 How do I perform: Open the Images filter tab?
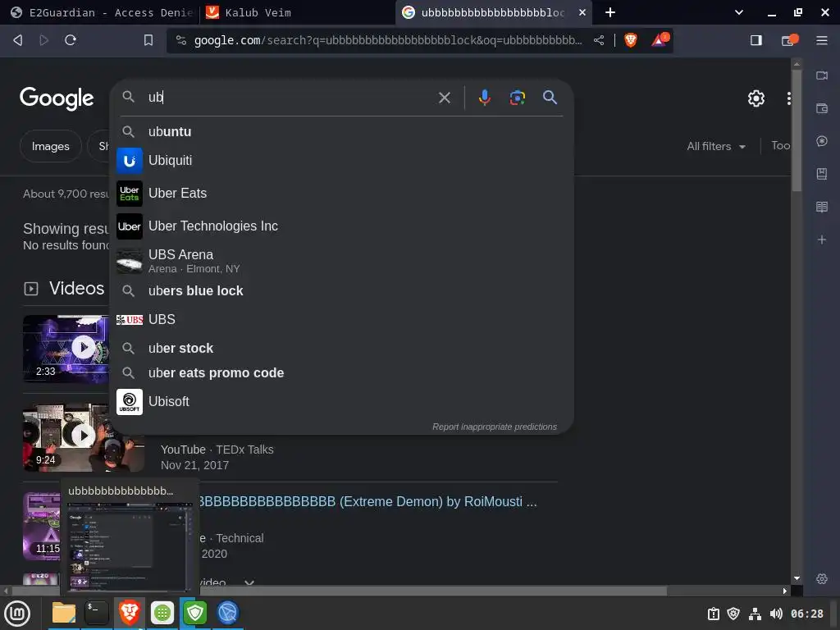click(50, 146)
